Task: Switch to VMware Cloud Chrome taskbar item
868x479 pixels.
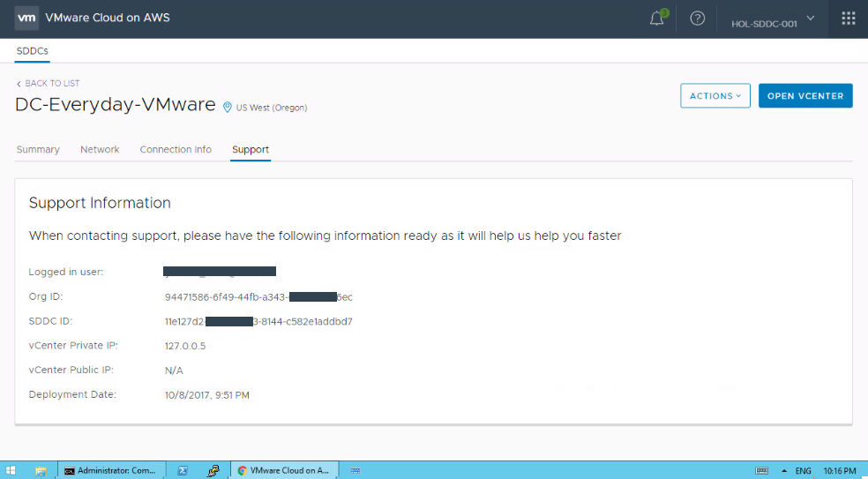Action: tap(285, 471)
